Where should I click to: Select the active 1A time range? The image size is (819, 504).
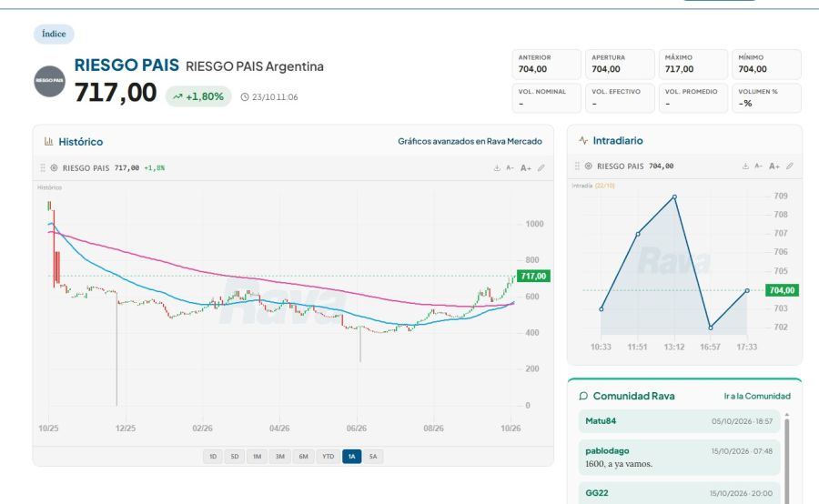tap(352, 457)
